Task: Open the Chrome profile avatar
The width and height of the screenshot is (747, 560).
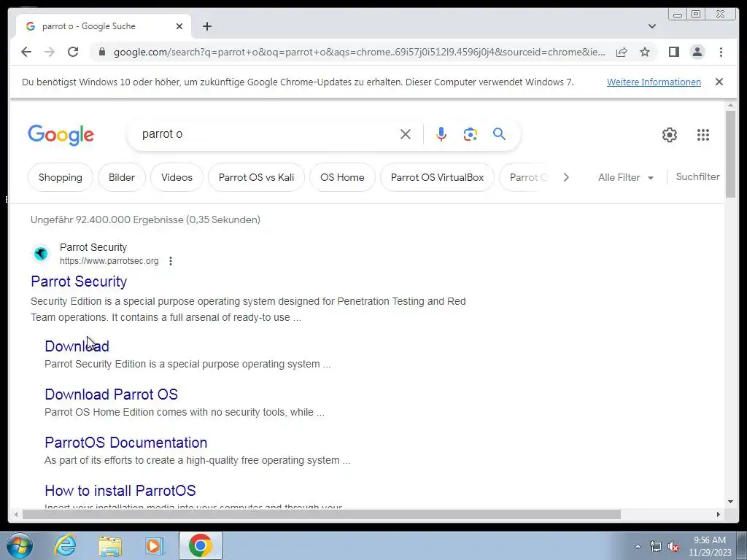Action: [697, 52]
